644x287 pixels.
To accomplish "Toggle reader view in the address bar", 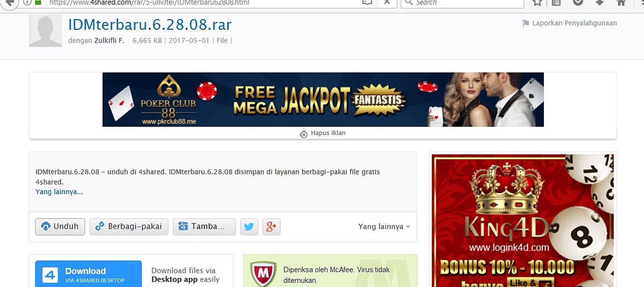I will (367, 2).
